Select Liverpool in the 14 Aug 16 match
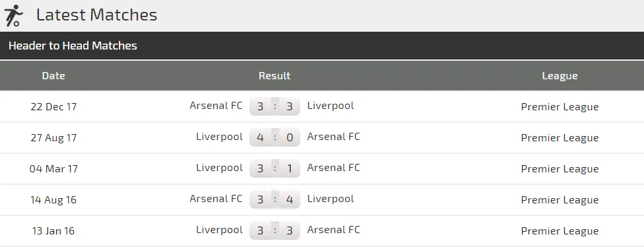Image resolution: width=644 pixels, height=247 pixels. 330,199
